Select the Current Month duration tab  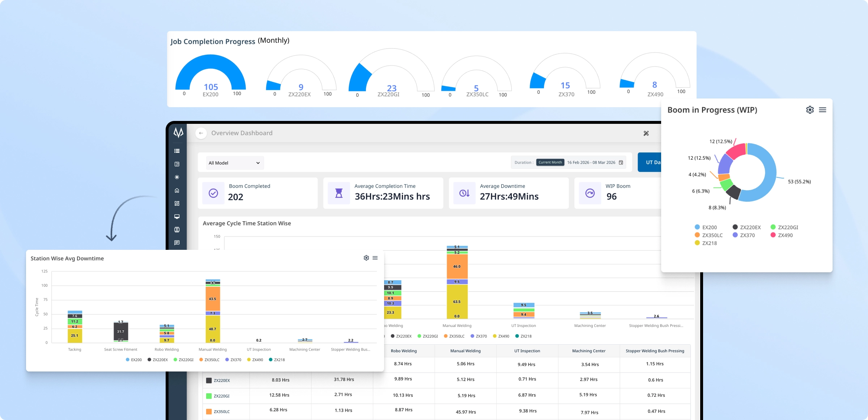tap(550, 163)
